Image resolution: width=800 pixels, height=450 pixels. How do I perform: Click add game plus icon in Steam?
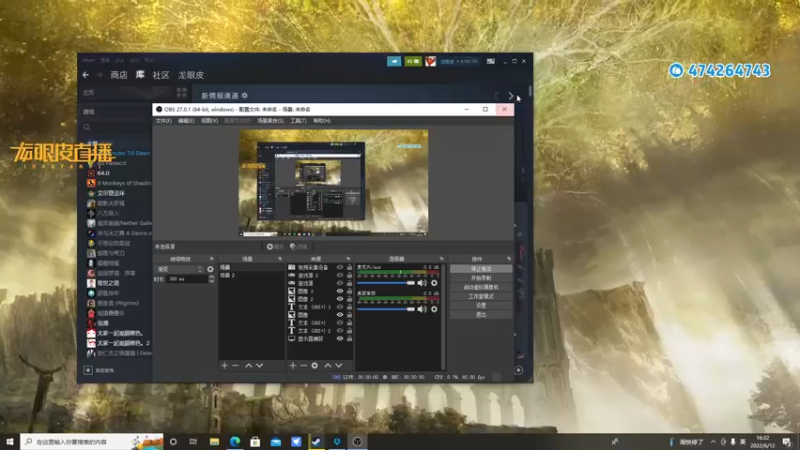pos(88,370)
